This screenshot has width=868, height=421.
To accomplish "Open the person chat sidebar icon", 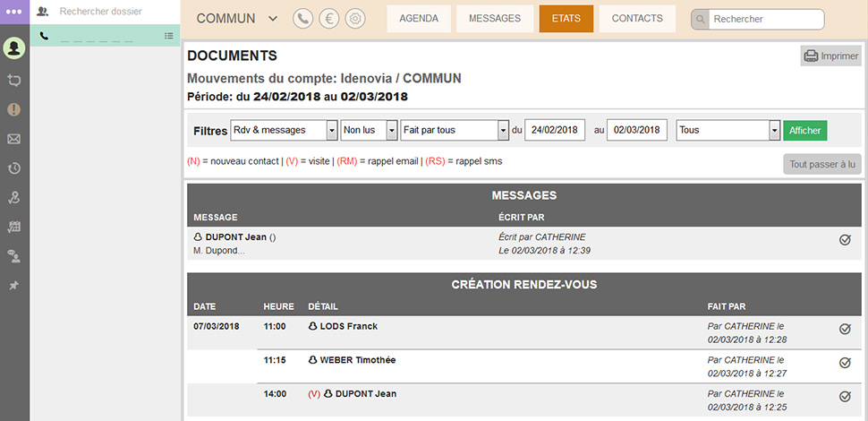I will (x=14, y=256).
